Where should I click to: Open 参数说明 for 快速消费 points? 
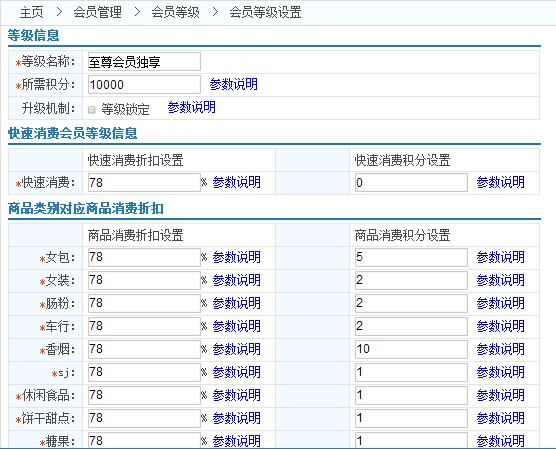pyautogui.click(x=501, y=182)
